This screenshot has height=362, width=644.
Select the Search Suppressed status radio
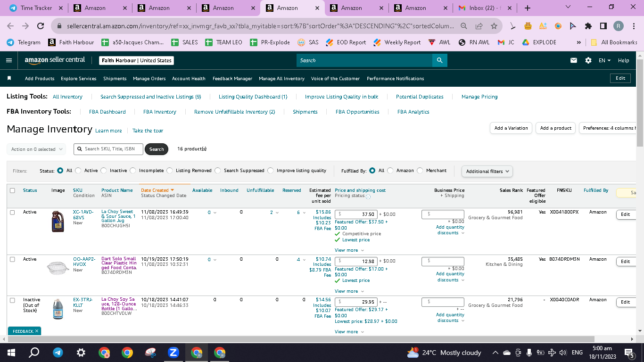[218, 171]
